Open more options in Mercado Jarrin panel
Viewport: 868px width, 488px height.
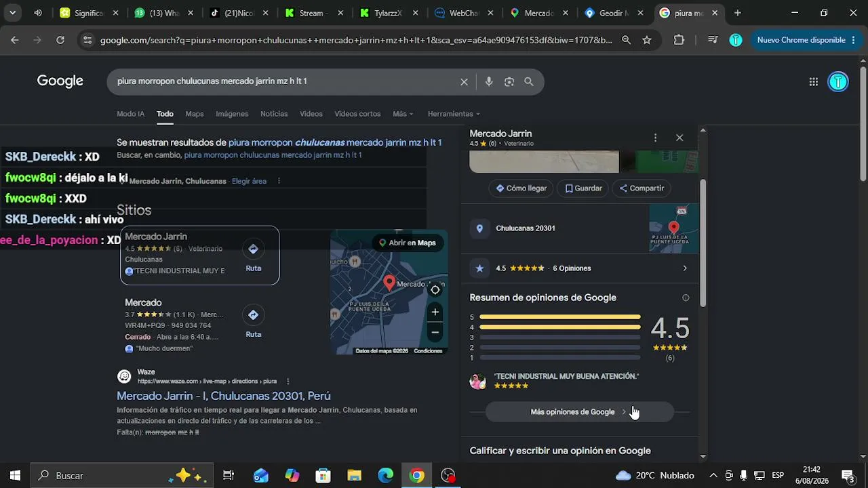[x=655, y=138]
